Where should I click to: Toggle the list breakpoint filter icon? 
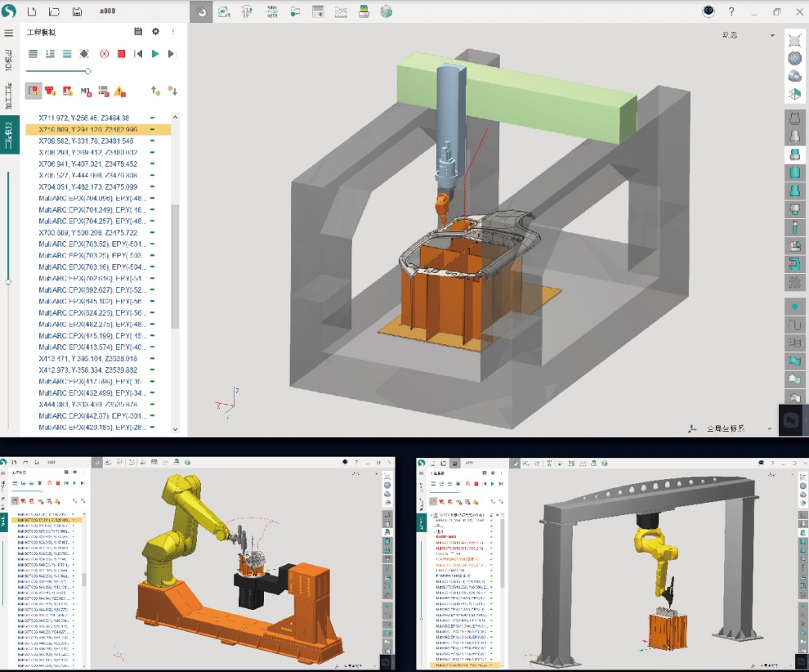pos(104,92)
